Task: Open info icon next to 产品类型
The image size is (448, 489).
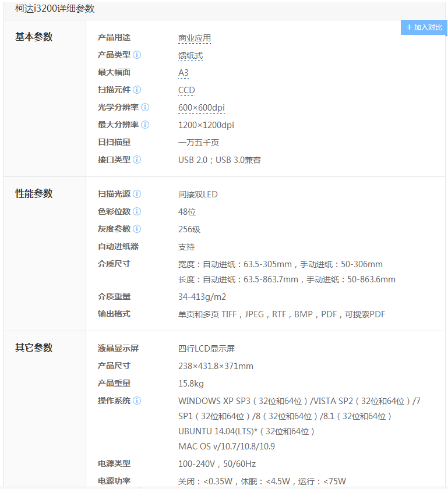Action: coord(137,55)
